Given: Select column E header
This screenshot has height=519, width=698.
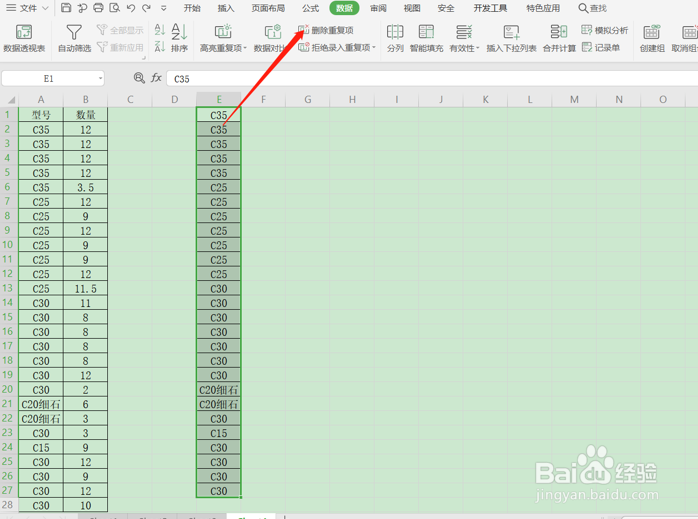Looking at the screenshot, I should click(x=219, y=100).
